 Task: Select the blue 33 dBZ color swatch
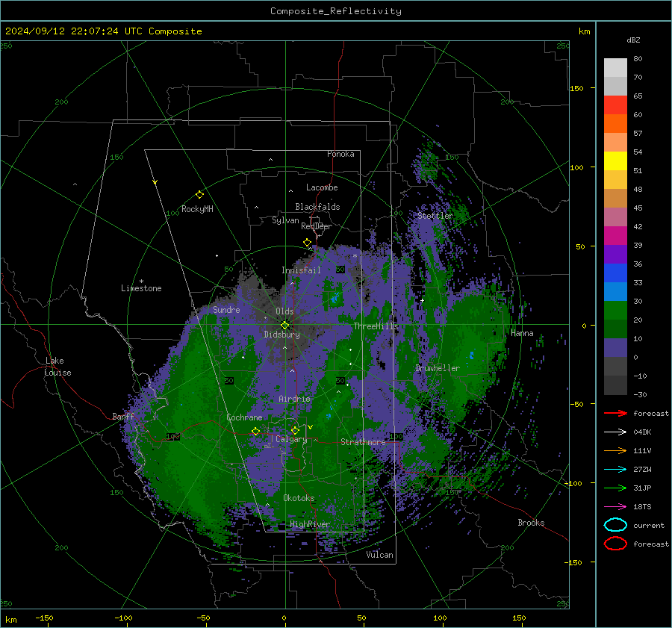click(x=615, y=273)
